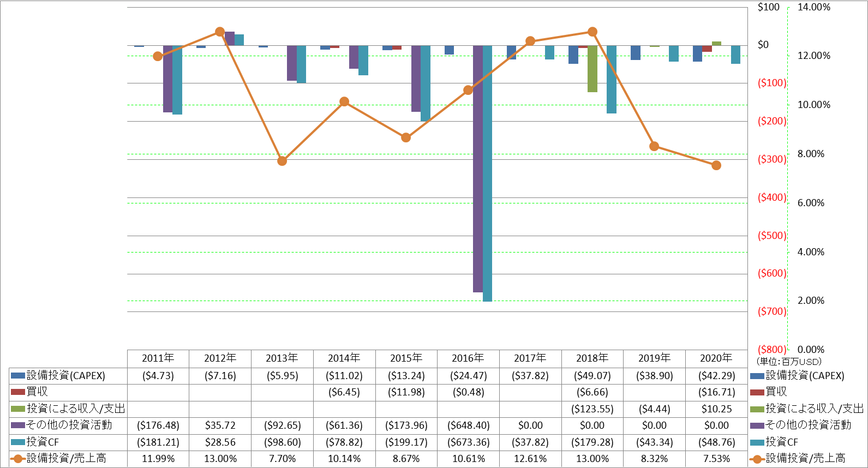Viewport: 868px width, 468px height.
Task: Click the $35.72 cell in 2012
Action: [220, 425]
